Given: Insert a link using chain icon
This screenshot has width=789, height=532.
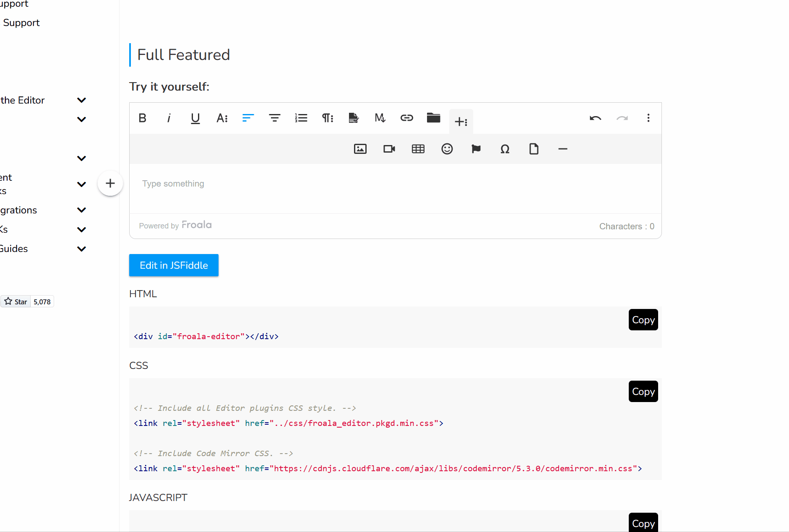Looking at the screenshot, I should [x=407, y=118].
